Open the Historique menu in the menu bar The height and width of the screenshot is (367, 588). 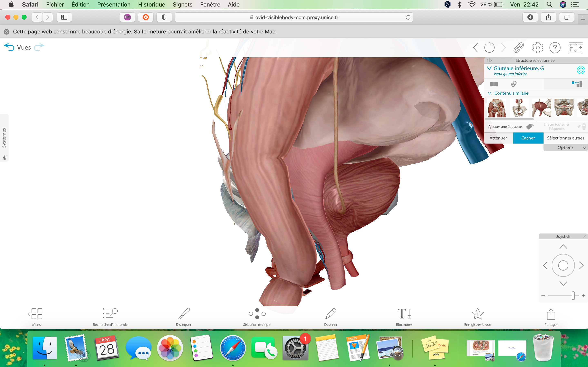pyautogui.click(x=151, y=4)
